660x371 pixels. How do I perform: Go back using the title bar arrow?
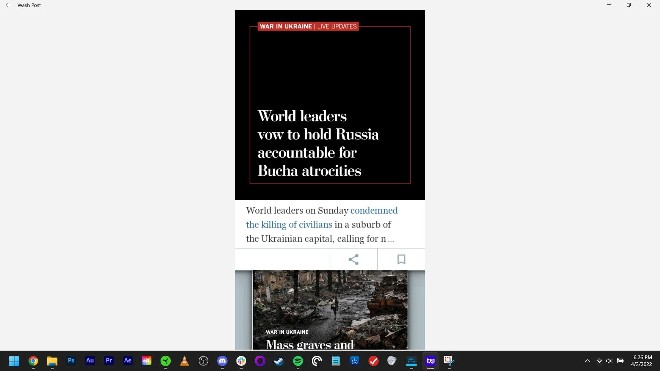(7, 5)
